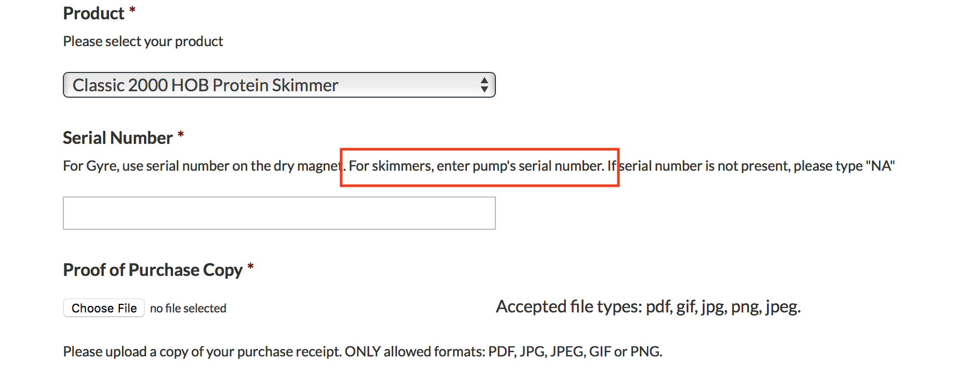Click the "Please upload a copy" instruction text
This screenshot has width=980, height=379.
tap(202, 352)
